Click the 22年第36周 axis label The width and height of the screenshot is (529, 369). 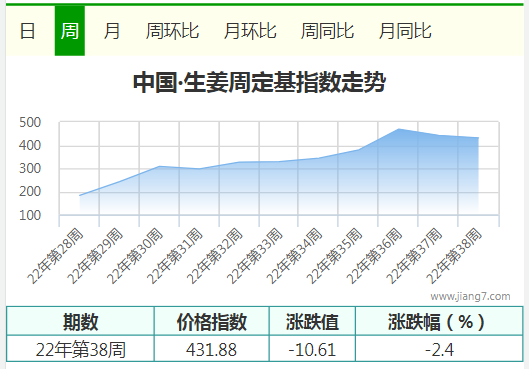click(x=374, y=256)
